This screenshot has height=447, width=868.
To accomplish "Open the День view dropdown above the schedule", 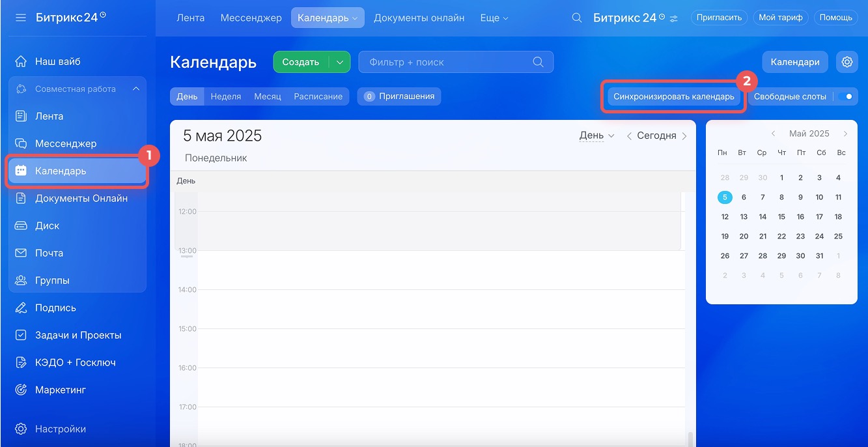I will [596, 136].
